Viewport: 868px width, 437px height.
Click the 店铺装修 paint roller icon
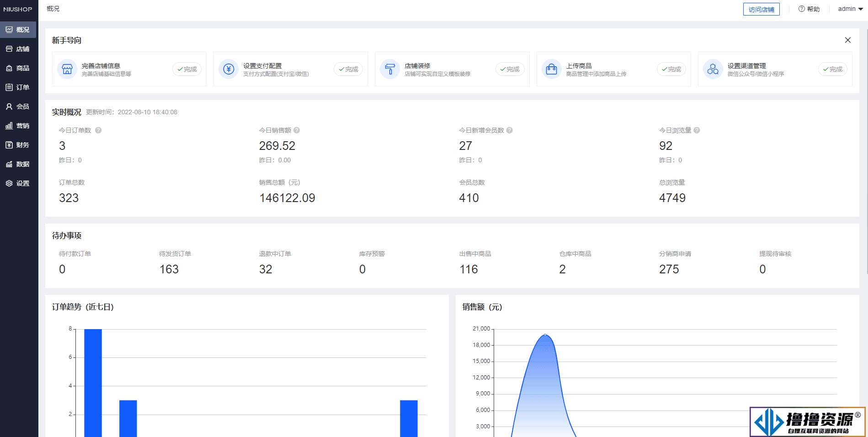click(390, 69)
